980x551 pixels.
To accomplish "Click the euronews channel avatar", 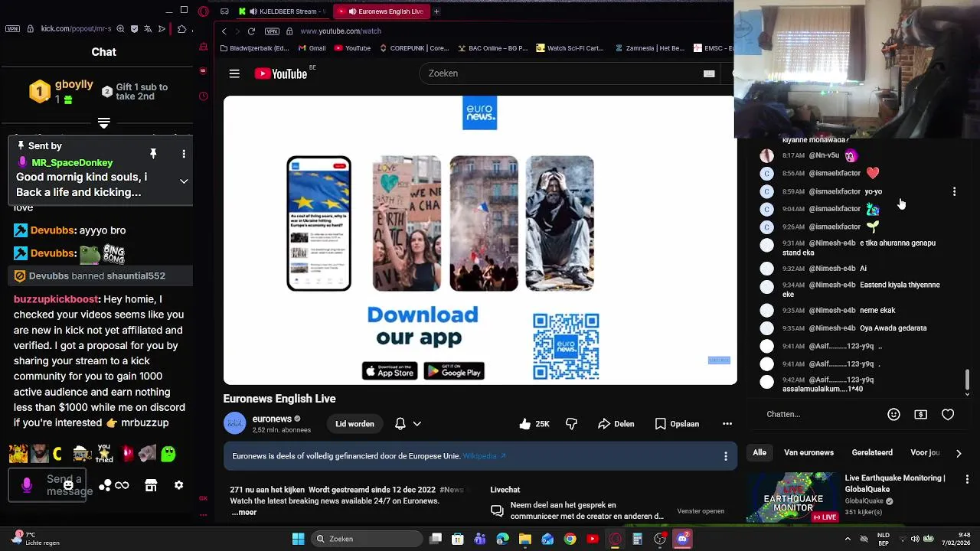I will 234,423.
